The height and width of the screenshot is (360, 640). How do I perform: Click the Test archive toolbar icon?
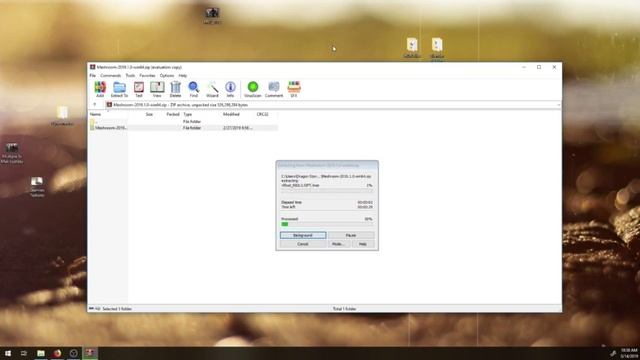tap(139, 89)
